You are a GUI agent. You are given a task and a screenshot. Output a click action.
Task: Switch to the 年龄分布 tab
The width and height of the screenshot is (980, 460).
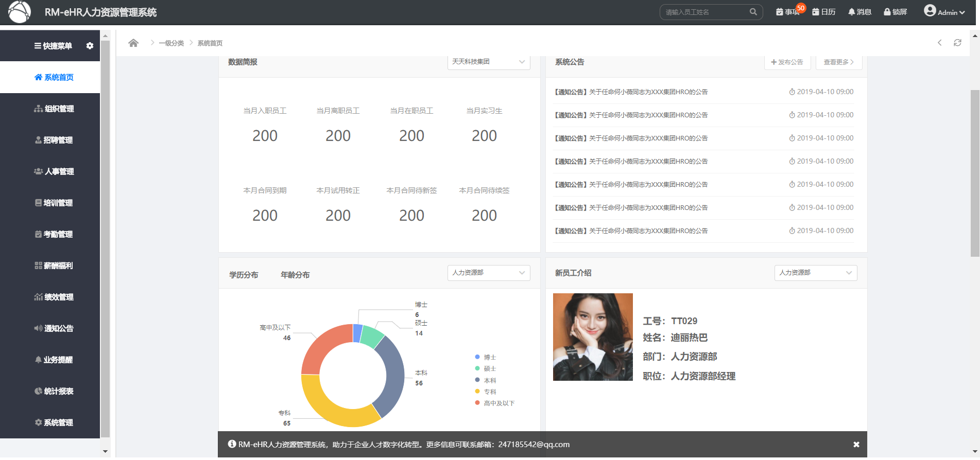[x=295, y=275]
